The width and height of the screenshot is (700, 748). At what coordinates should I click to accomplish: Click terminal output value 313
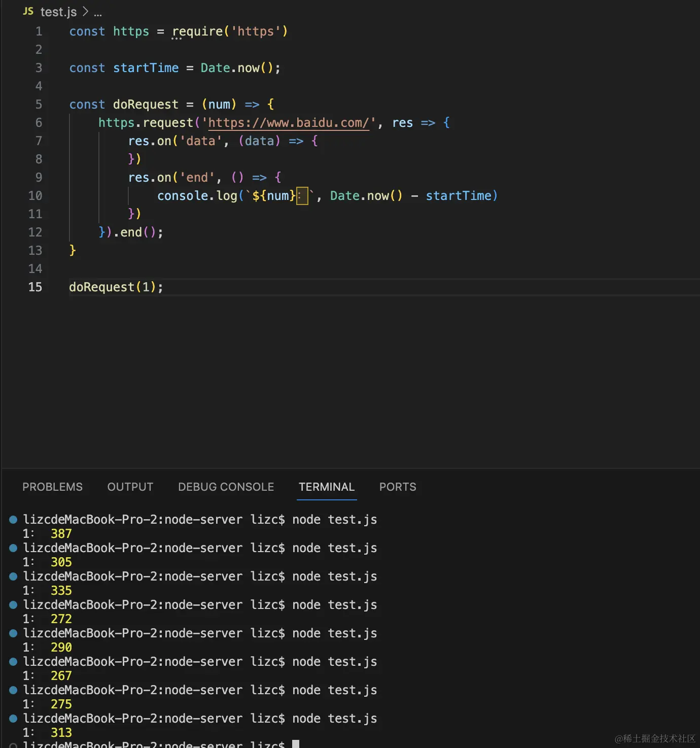coord(61,733)
